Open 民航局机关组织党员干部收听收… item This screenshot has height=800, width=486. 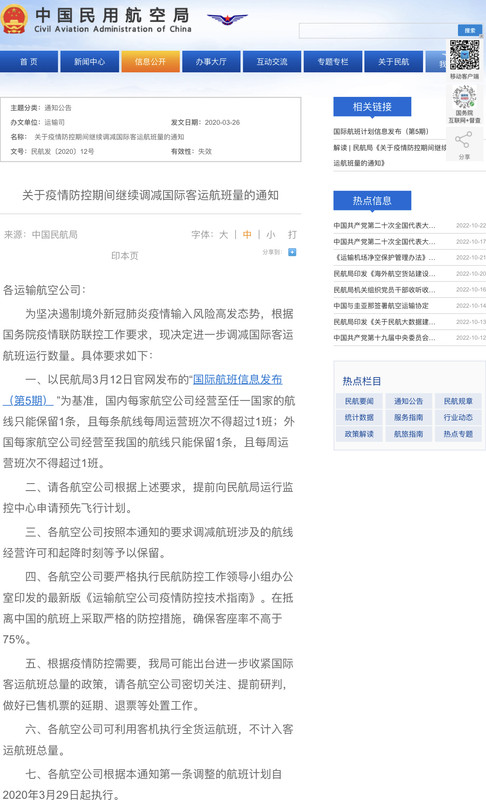(384, 290)
